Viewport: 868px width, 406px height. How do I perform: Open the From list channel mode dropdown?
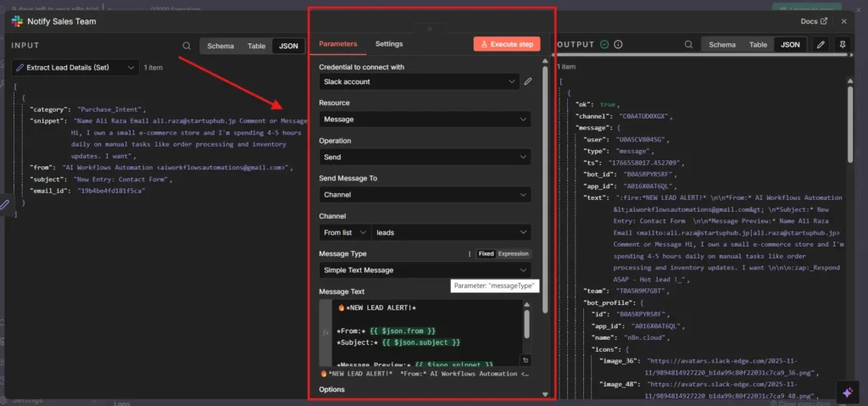tap(345, 232)
